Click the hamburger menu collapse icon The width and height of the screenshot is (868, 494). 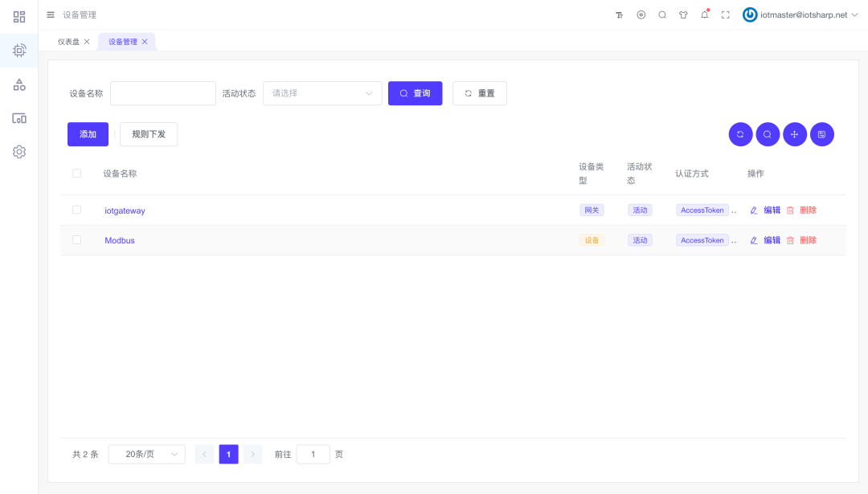[51, 14]
